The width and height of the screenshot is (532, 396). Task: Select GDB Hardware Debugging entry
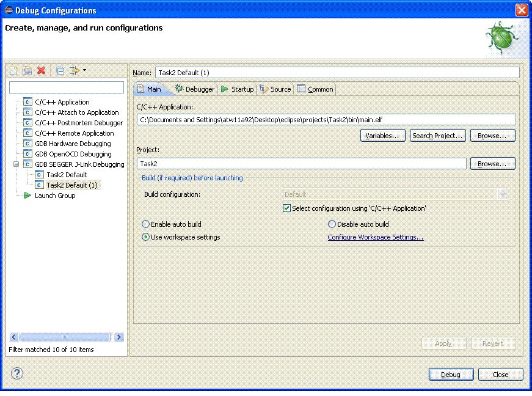(73, 143)
